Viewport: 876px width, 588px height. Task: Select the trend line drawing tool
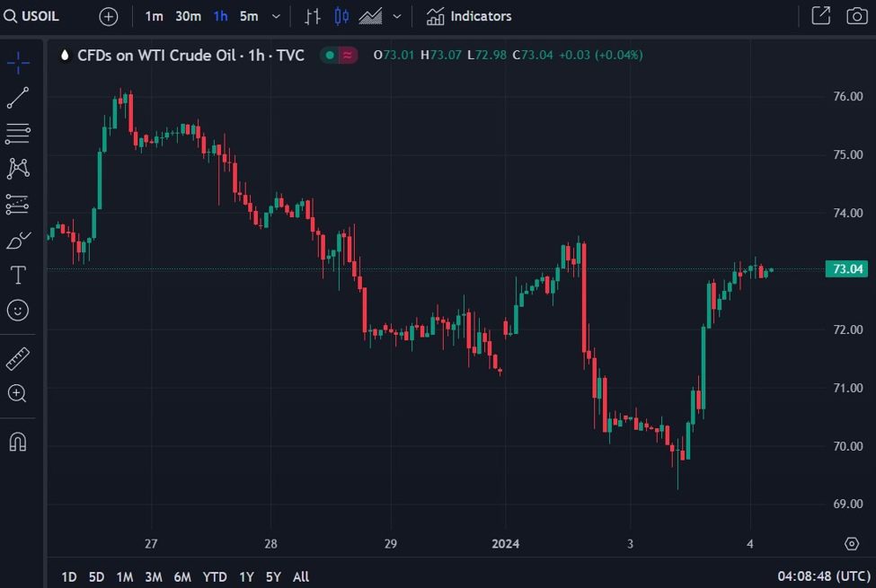18,98
